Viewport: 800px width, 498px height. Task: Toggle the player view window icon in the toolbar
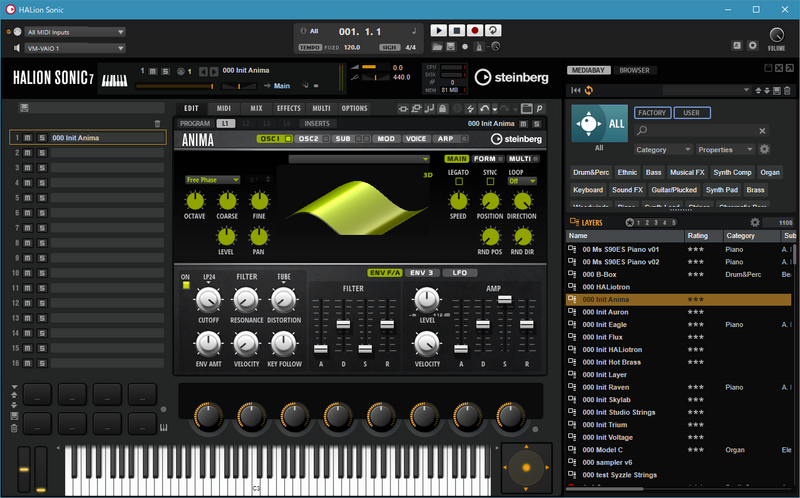point(527,109)
